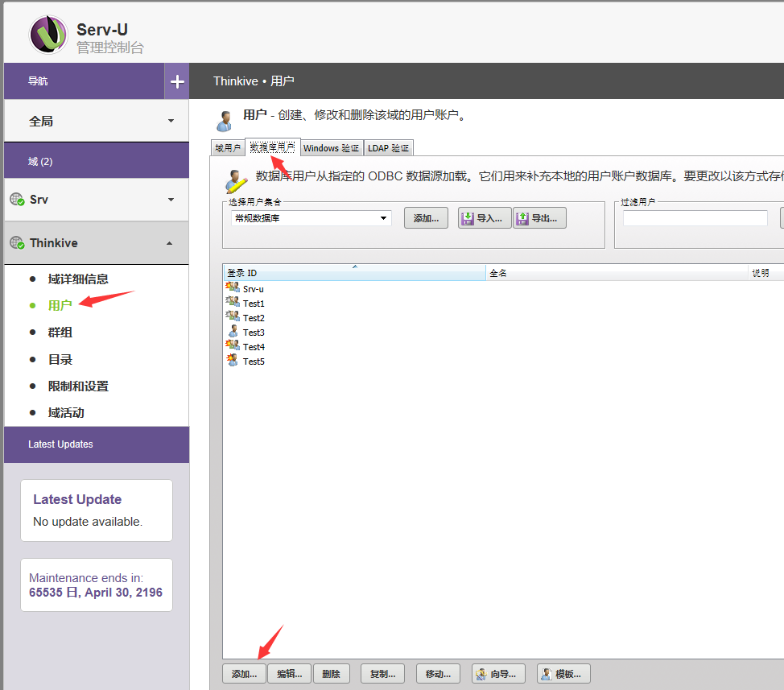Click the user avatar icon beside 用户 heading

225,121
